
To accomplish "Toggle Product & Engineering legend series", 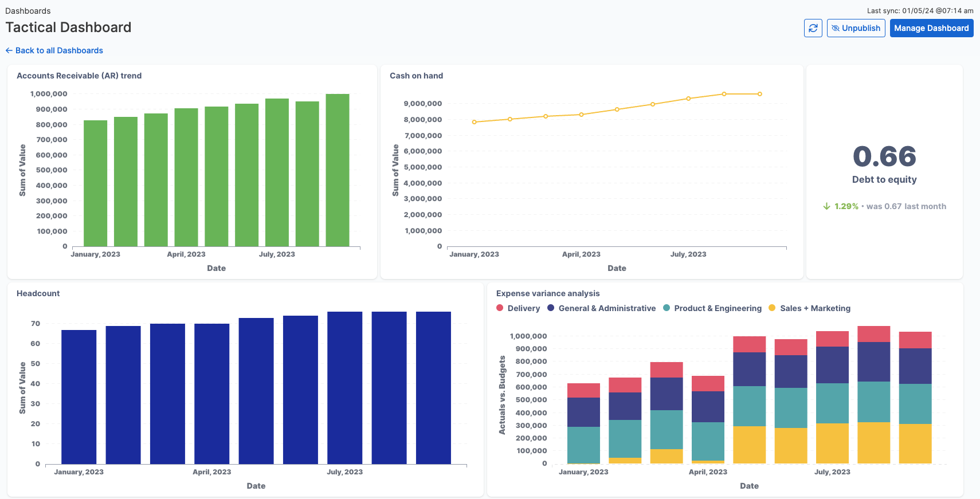I will pyautogui.click(x=718, y=308).
